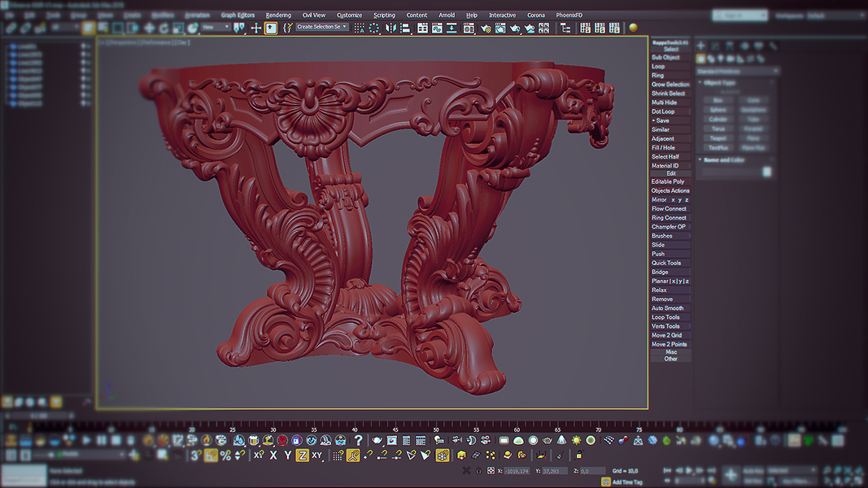
Task: Restrict to X axis constraint
Action: 273,455
